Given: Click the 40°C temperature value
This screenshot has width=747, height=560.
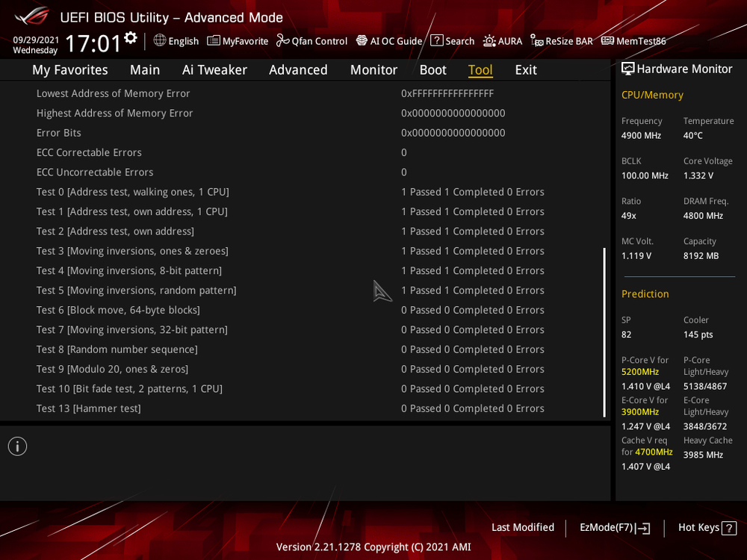Looking at the screenshot, I should pyautogui.click(x=692, y=135).
